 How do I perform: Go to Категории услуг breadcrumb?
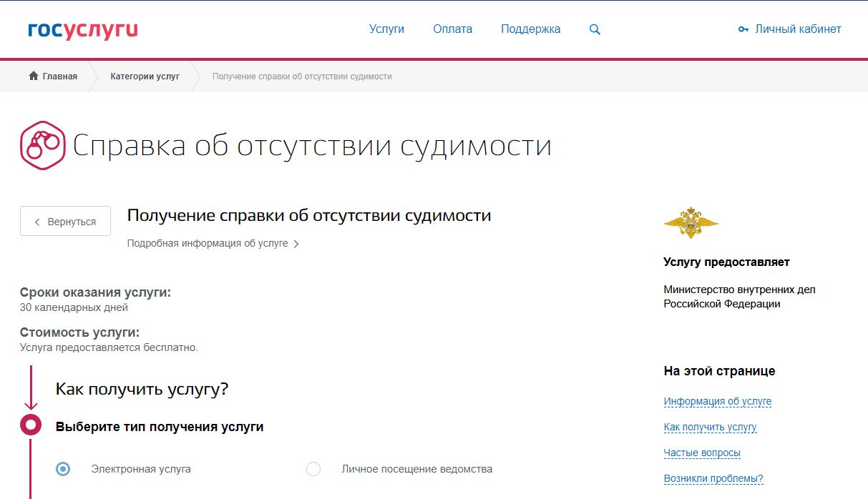(145, 76)
